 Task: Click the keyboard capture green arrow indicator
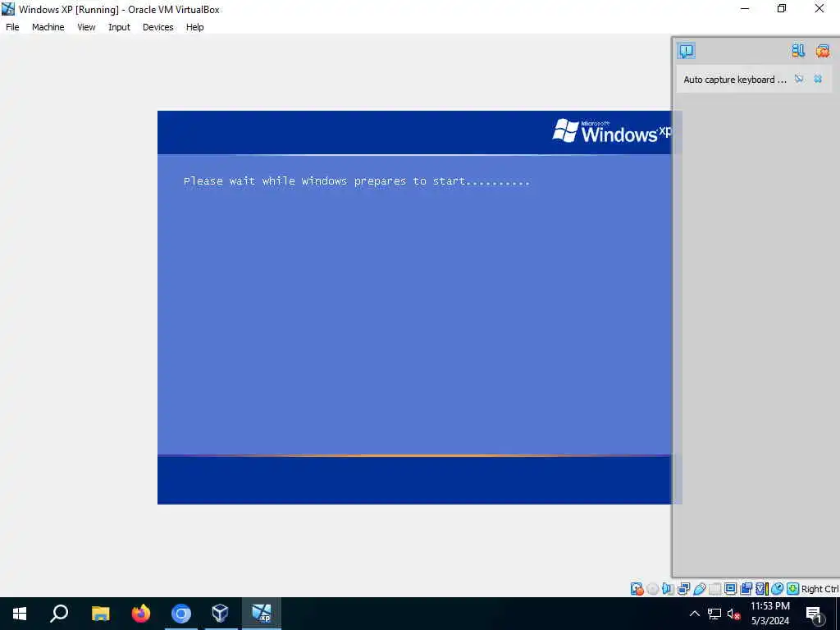pyautogui.click(x=793, y=589)
